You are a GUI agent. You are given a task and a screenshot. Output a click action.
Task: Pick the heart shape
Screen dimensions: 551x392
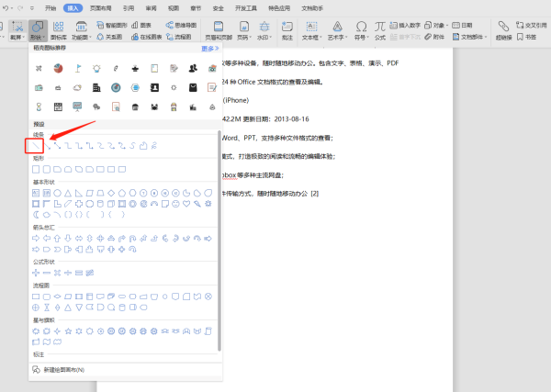click(186, 204)
